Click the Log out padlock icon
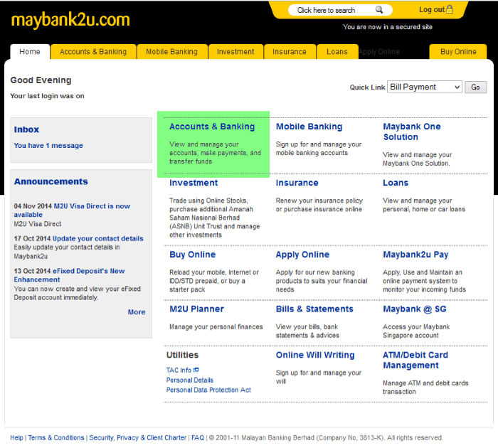Image resolution: width=498 pixels, height=448 pixels. 450,9
